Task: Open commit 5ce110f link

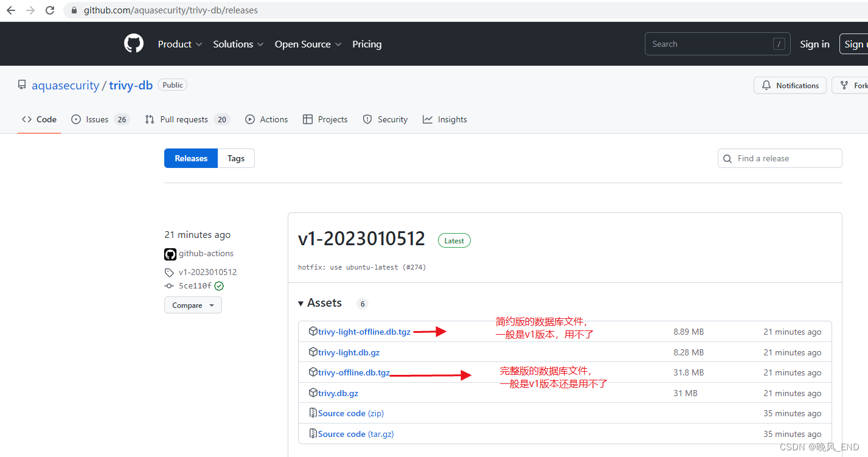Action: (x=195, y=286)
